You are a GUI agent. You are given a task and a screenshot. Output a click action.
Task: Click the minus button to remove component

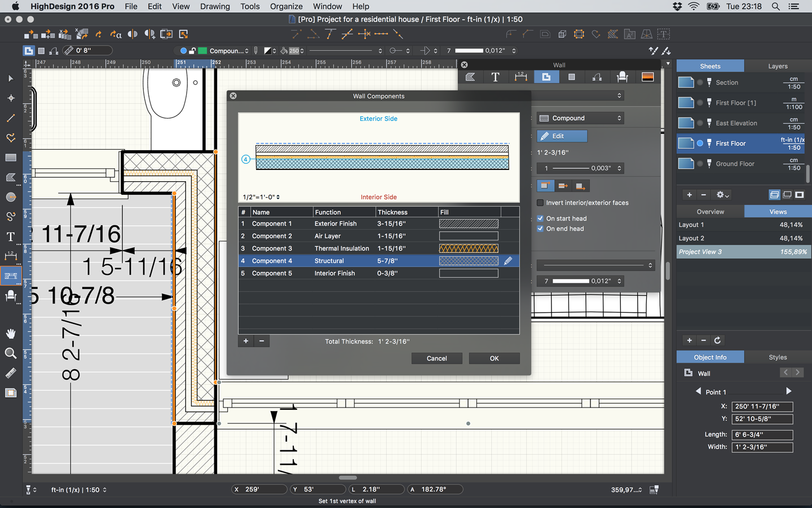[262, 341]
